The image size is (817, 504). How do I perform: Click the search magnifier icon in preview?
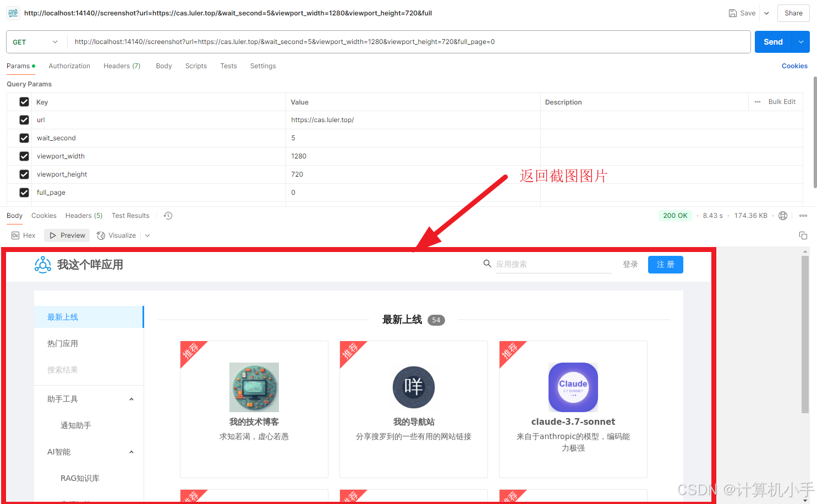click(487, 264)
